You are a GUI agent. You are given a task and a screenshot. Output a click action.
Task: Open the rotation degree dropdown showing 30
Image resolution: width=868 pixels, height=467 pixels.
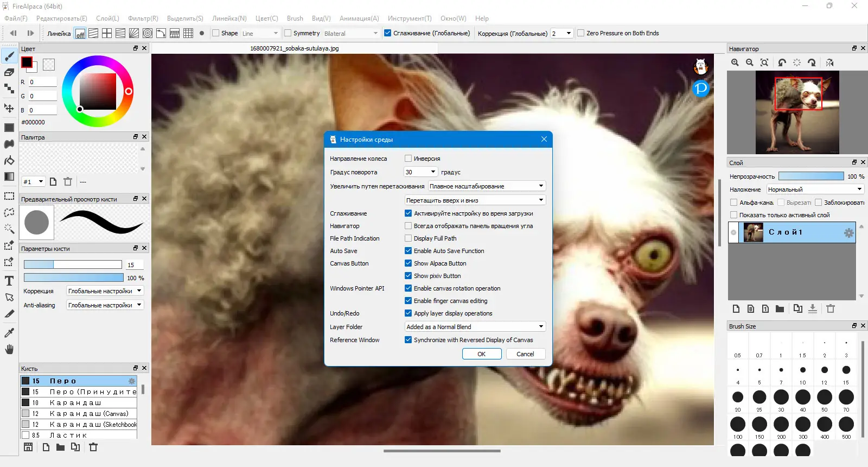[x=421, y=172]
